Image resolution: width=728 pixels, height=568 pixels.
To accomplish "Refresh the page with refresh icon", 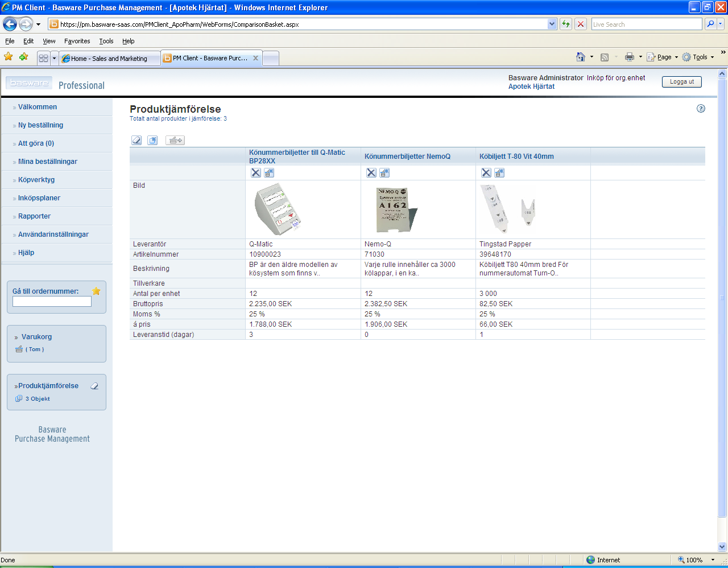I will click(566, 24).
